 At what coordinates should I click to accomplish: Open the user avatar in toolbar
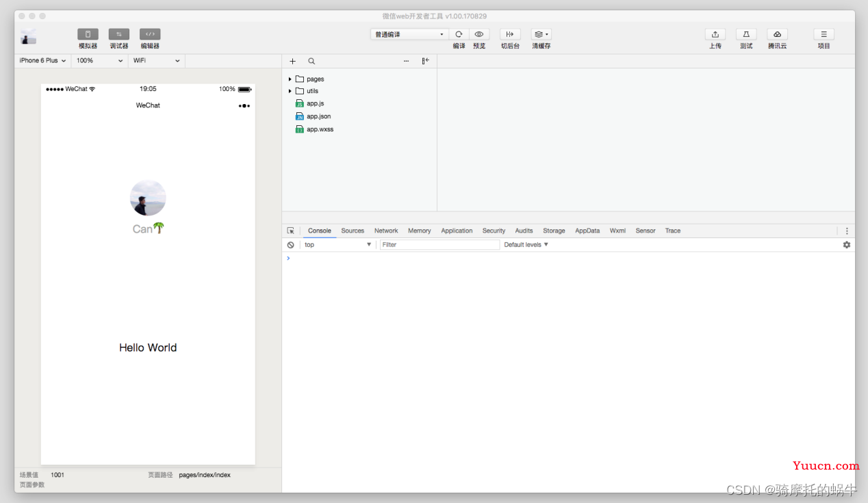pyautogui.click(x=29, y=37)
